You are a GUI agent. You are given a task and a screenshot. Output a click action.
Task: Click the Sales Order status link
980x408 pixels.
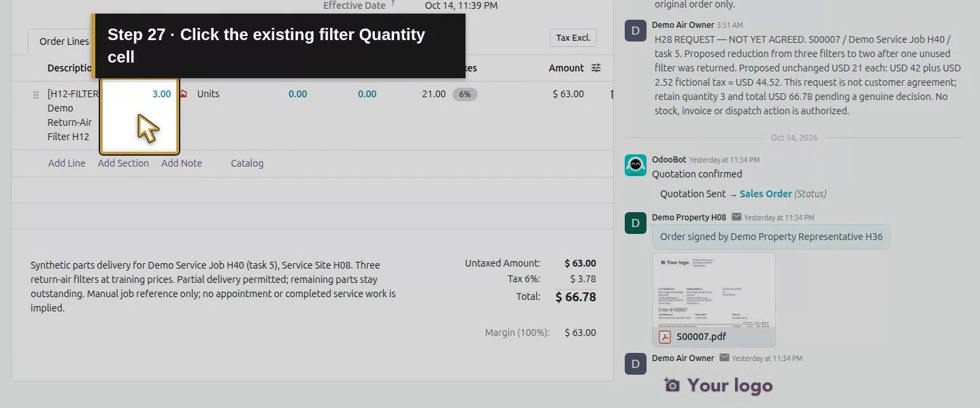click(x=766, y=194)
